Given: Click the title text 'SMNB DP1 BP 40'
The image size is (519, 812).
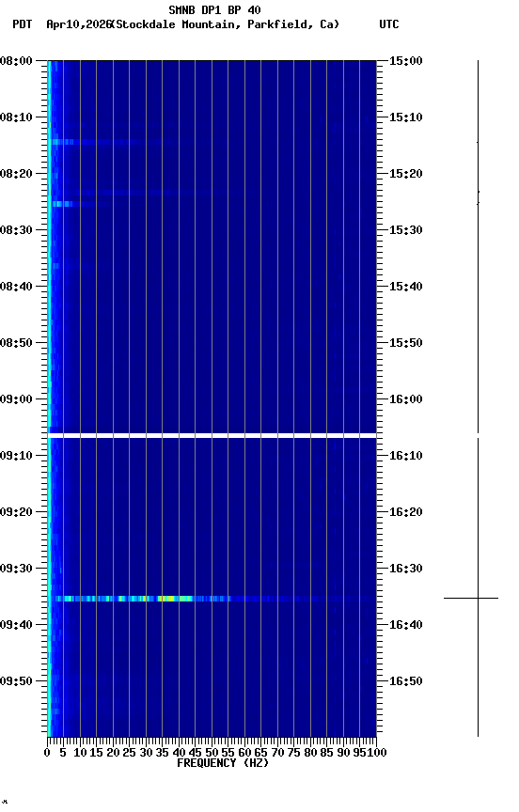Looking at the screenshot, I should click(x=214, y=9).
